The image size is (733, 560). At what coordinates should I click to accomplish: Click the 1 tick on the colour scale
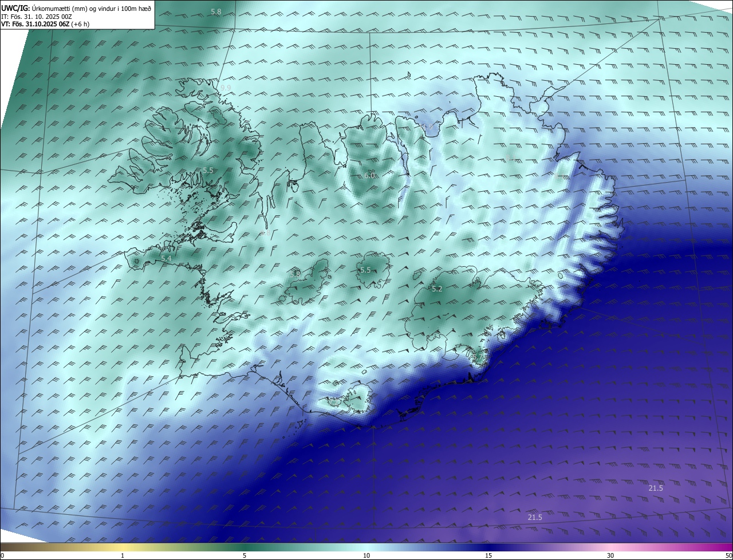(123, 555)
